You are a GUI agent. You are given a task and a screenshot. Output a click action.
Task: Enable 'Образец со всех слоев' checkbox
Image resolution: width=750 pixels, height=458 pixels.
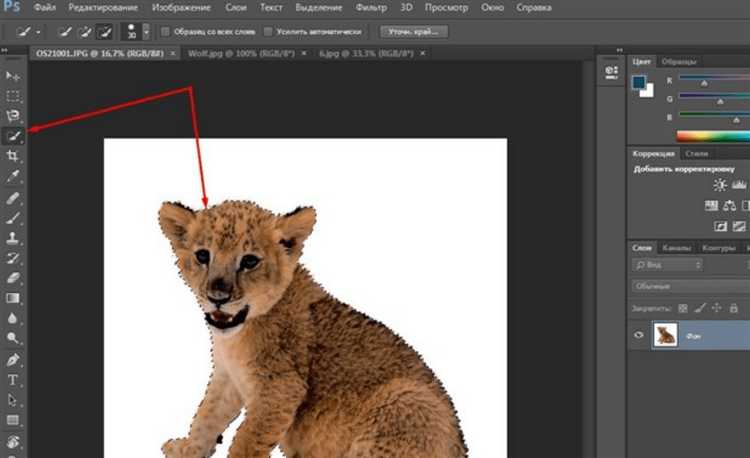point(165,32)
